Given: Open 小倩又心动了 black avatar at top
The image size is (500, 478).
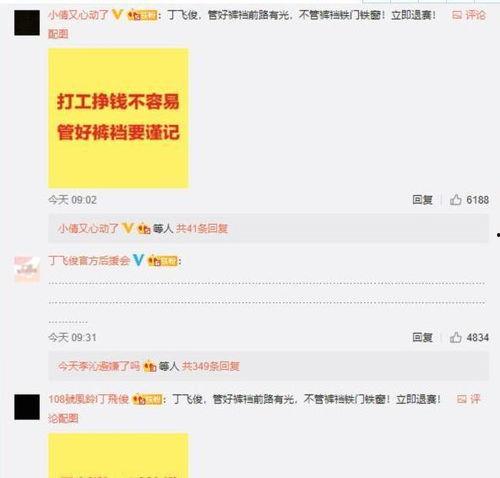Looking at the screenshot, I should pos(27,23).
